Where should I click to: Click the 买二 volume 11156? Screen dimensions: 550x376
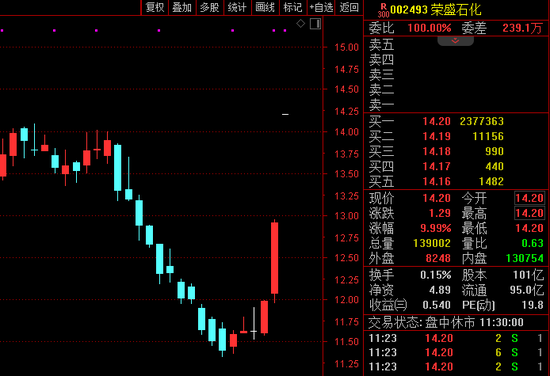pos(488,136)
